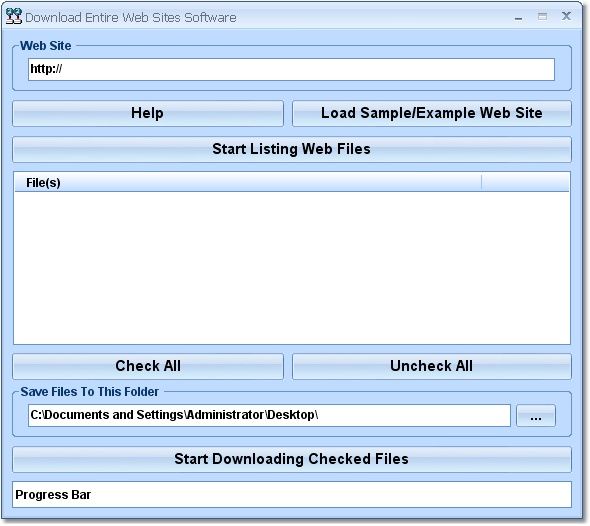Click the Progress Bar area
590x526 pixels.
[292, 494]
